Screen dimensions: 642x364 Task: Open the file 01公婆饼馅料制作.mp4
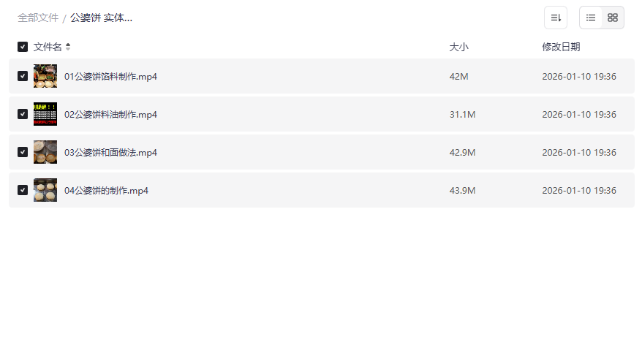tap(110, 76)
